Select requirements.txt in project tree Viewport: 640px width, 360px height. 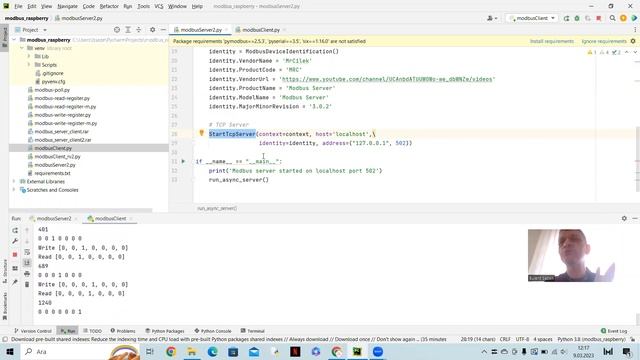(52, 173)
